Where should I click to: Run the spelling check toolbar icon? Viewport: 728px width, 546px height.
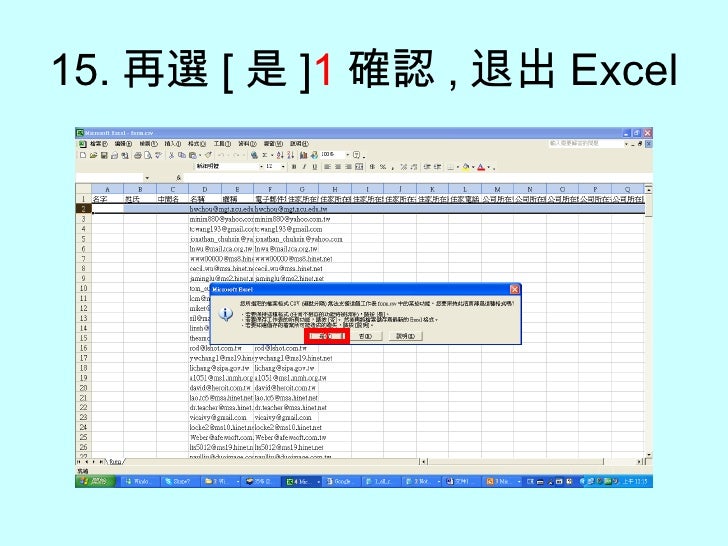[x=158, y=155]
